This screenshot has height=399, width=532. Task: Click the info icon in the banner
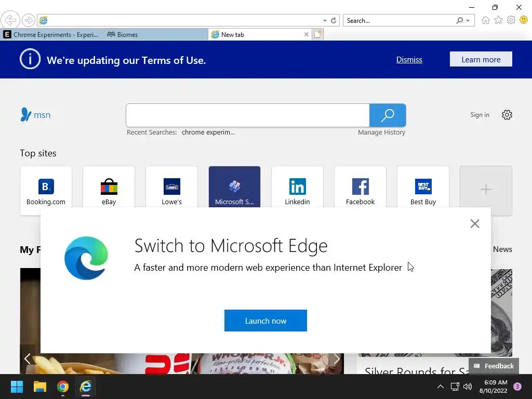pos(30,59)
